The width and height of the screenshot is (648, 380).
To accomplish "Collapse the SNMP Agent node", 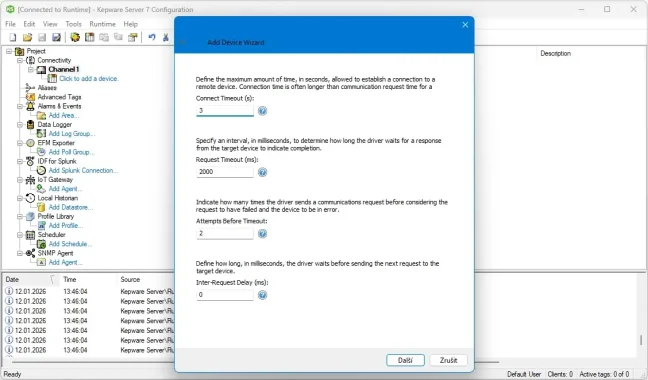I will pos(20,253).
